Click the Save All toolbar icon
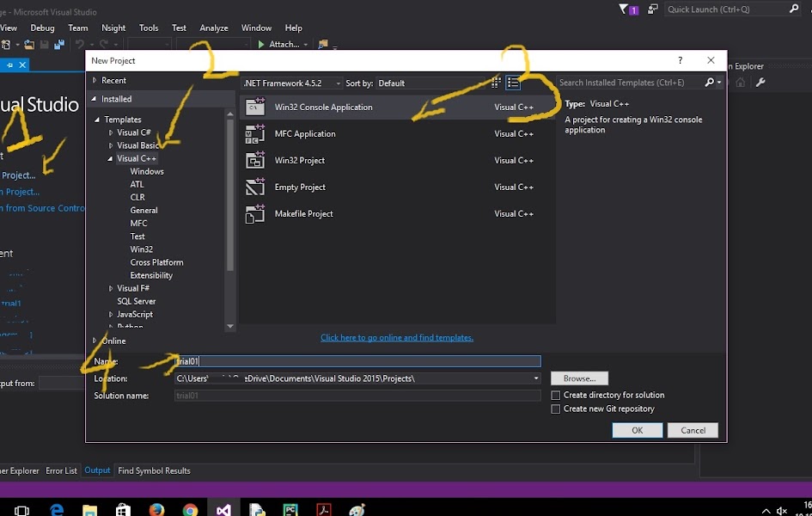The image size is (812, 516). pyautogui.click(x=59, y=45)
